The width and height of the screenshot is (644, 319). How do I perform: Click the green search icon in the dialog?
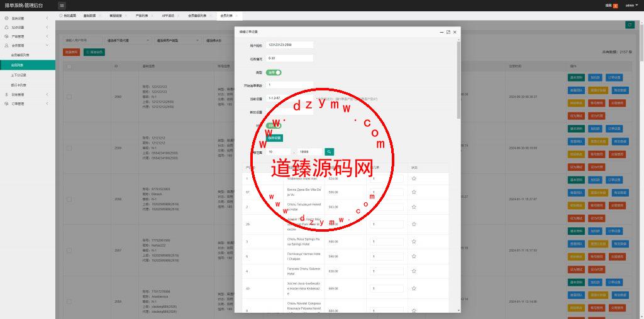329,152
